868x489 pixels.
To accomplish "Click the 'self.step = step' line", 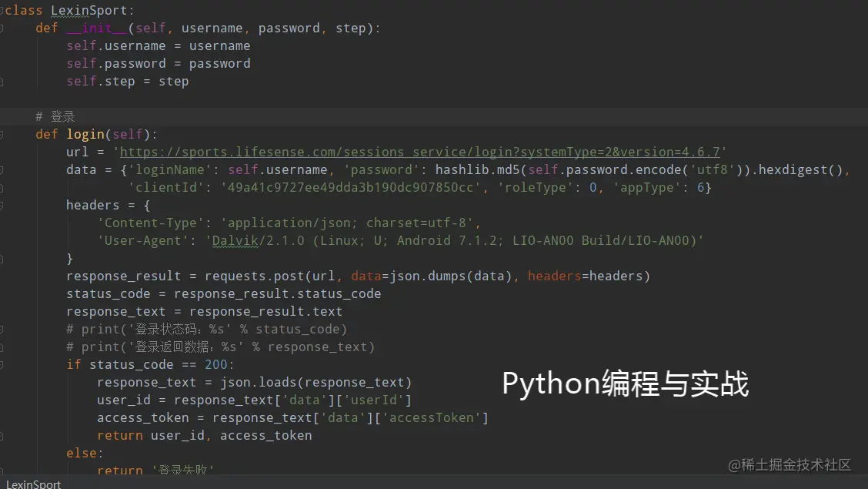I will pyautogui.click(x=127, y=82).
